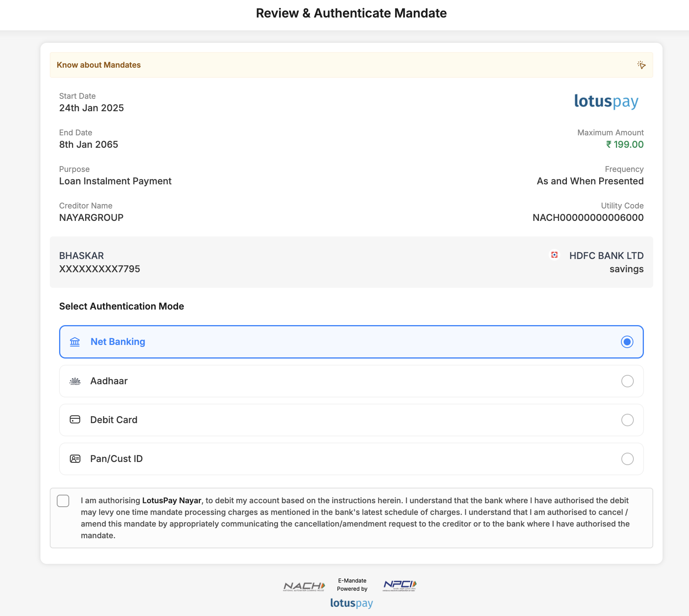Click the Aadhaar fingerprint icon
This screenshot has height=616, width=689.
74,381
